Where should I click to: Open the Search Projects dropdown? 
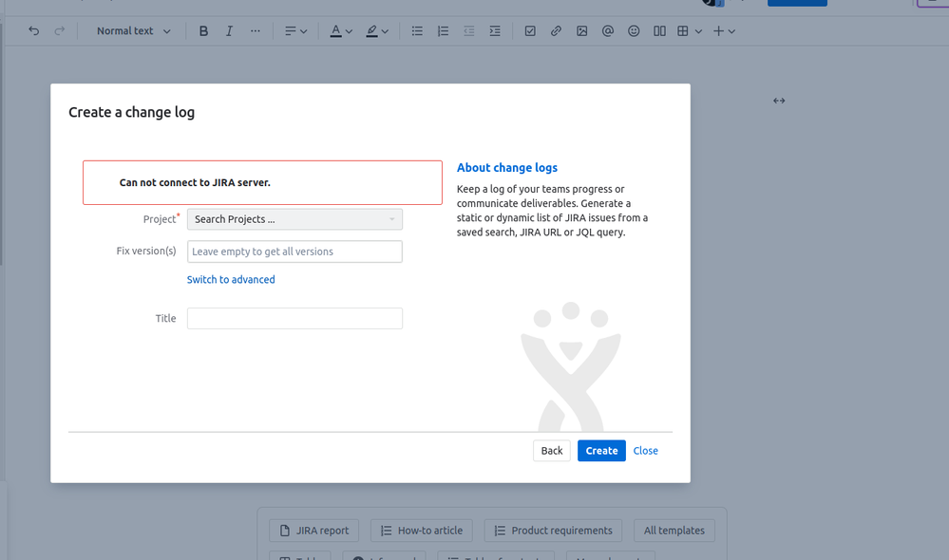294,219
